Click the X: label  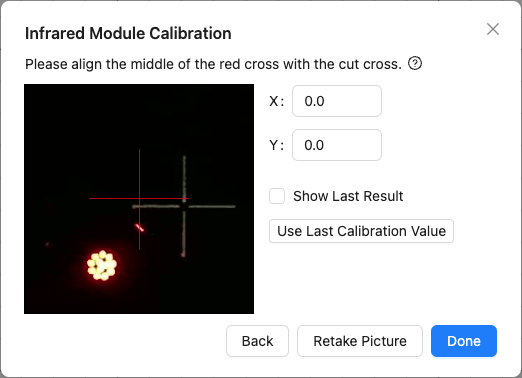[277, 101]
